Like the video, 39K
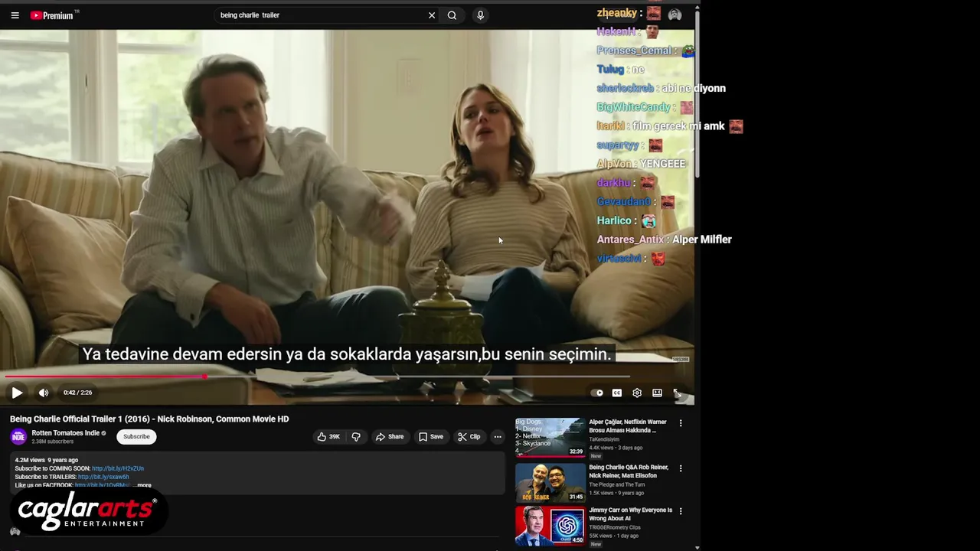The image size is (980, 551). click(329, 437)
